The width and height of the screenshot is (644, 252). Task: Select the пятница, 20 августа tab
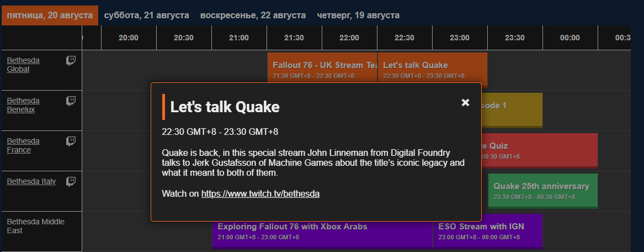click(x=50, y=15)
